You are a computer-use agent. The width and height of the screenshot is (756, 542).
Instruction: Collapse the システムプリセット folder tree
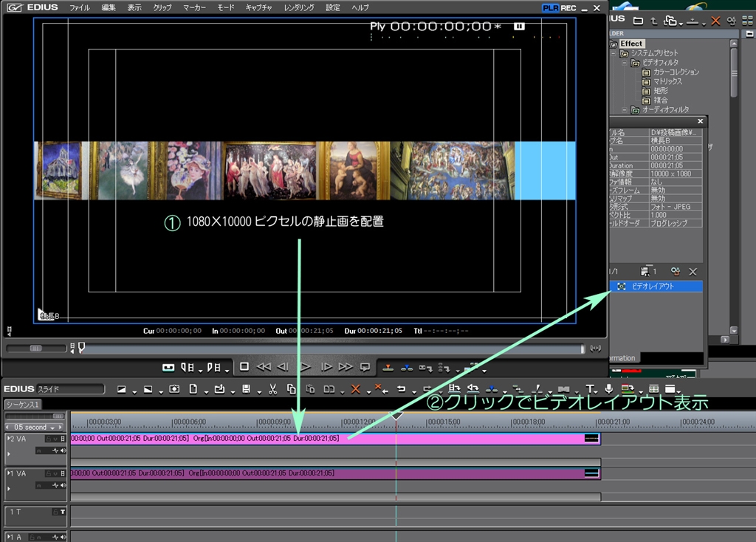click(613, 54)
